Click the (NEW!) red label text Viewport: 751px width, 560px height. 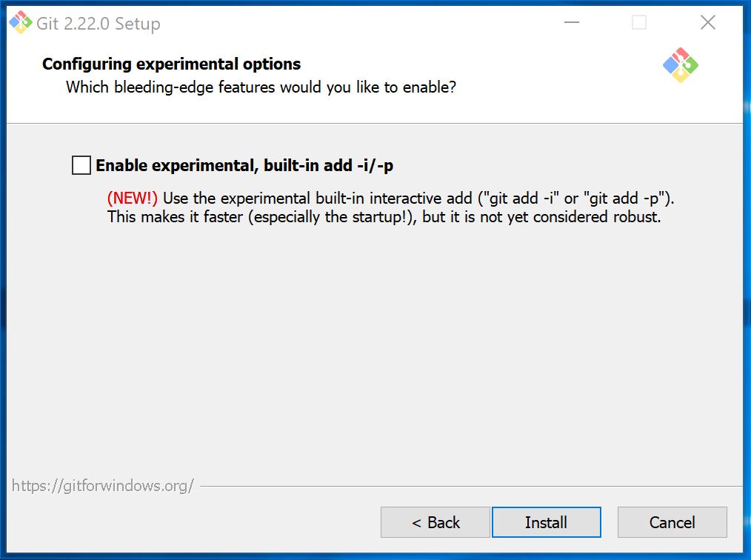click(x=132, y=198)
